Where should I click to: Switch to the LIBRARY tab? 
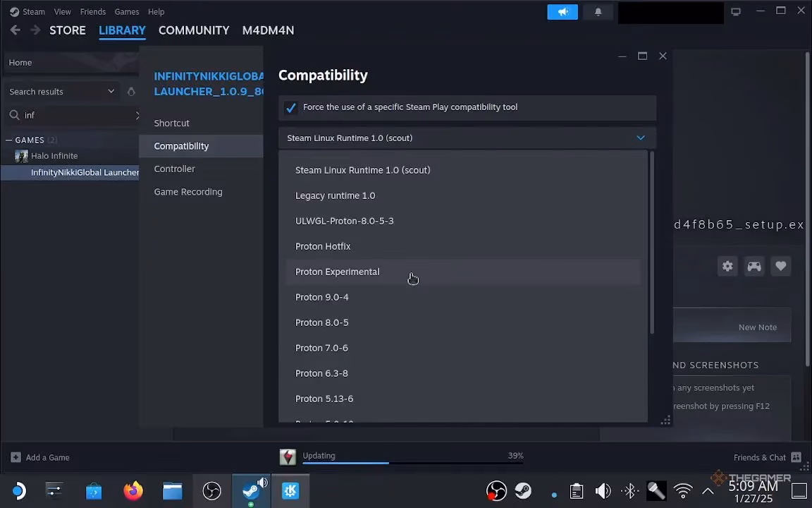(122, 30)
